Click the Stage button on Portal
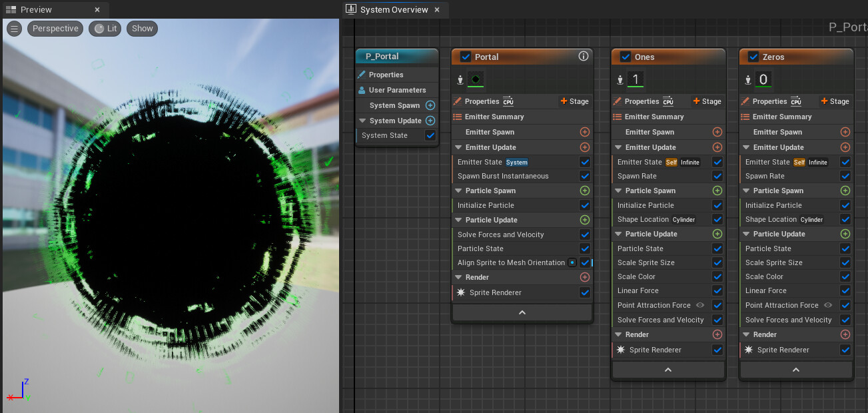Image resolution: width=868 pixels, height=413 pixels. pos(574,101)
